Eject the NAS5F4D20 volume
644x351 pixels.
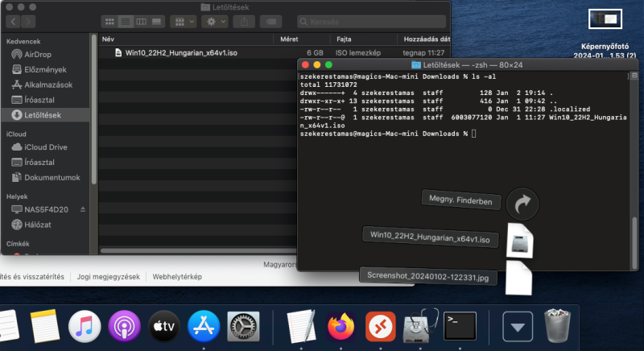tap(83, 209)
